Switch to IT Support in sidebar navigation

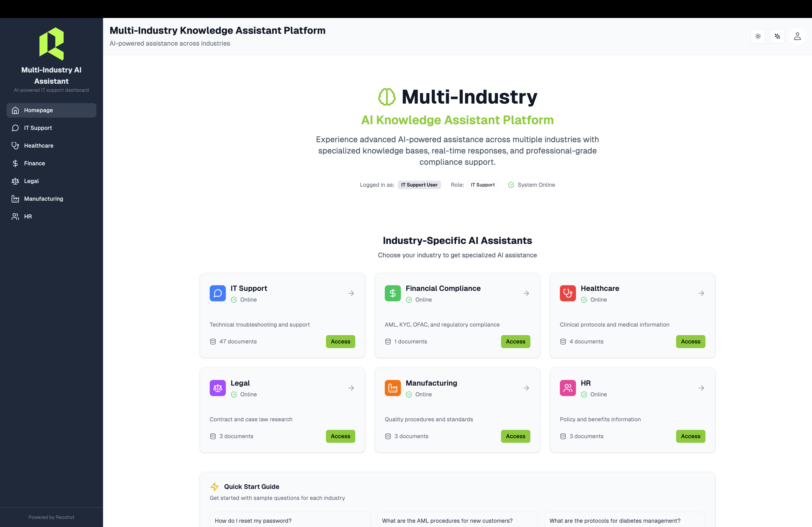coord(38,128)
